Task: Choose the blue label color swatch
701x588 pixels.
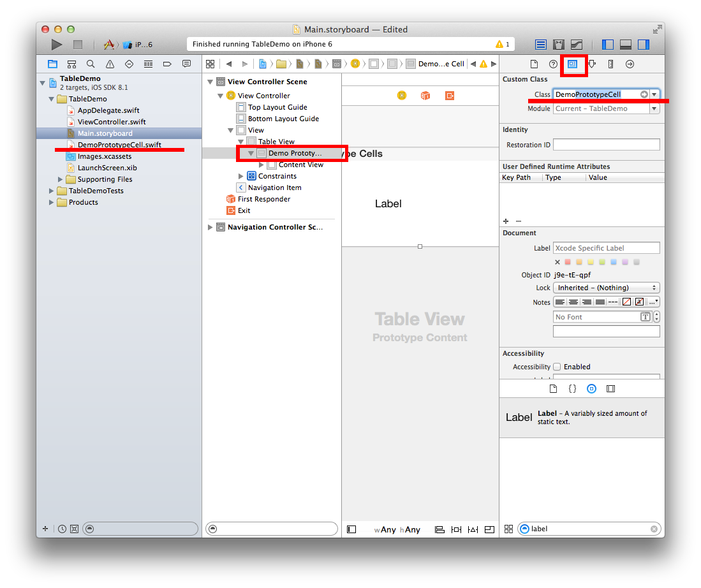Action: [x=614, y=262]
